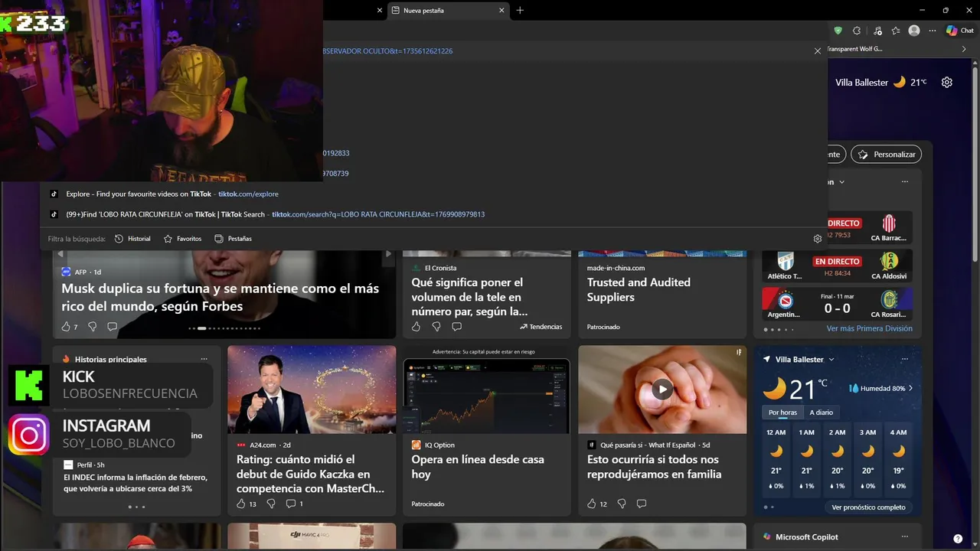
Task: Open the browser profile avatar
Action: tap(914, 31)
